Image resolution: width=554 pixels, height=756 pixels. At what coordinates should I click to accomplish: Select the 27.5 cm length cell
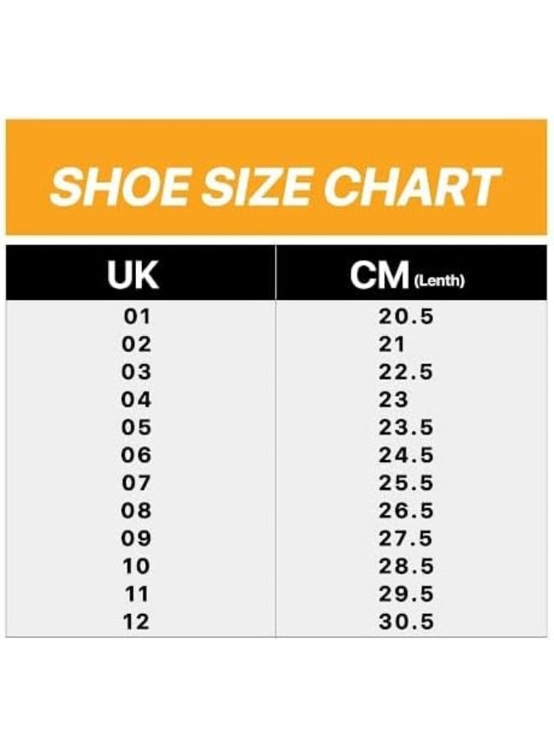406,538
